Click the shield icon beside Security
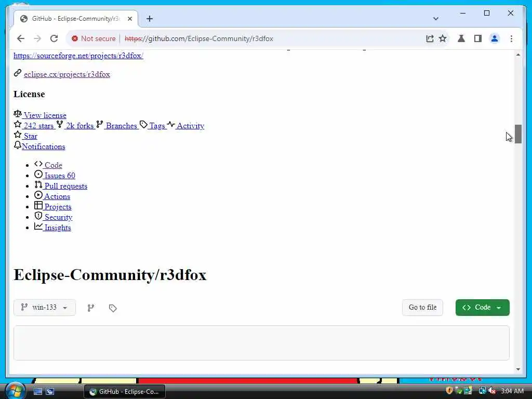The width and height of the screenshot is (532, 399). (38, 216)
